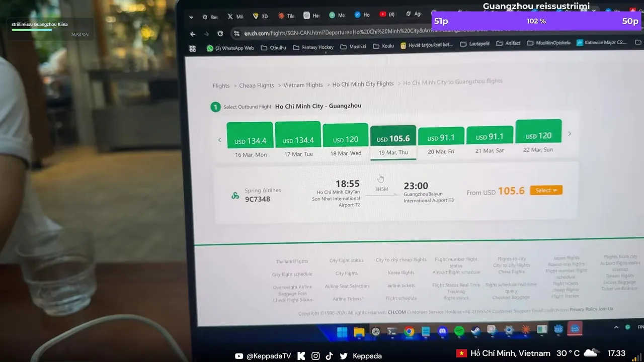Click the Flights breadcrumb link
Image resolution: width=644 pixels, height=362 pixels.
coord(221,86)
